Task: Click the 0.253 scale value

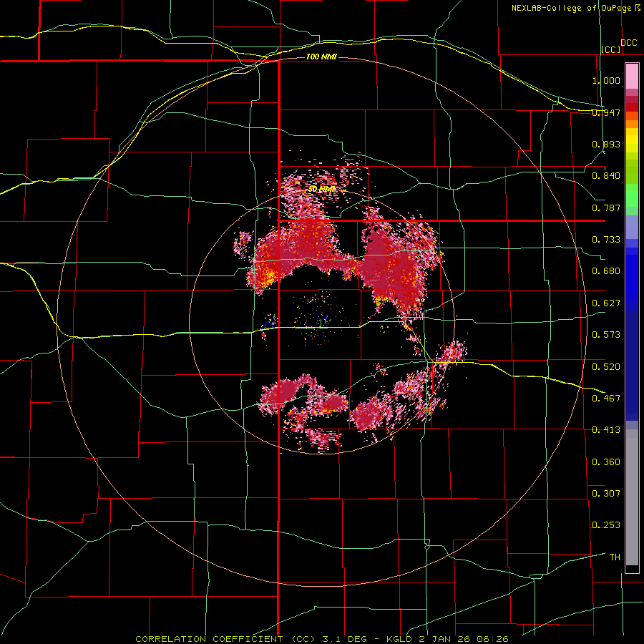Action: tap(606, 525)
